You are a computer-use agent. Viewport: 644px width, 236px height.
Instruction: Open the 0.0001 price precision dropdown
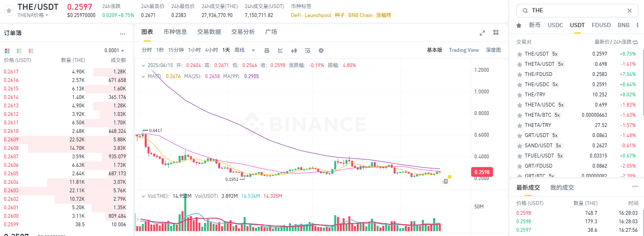click(115, 51)
